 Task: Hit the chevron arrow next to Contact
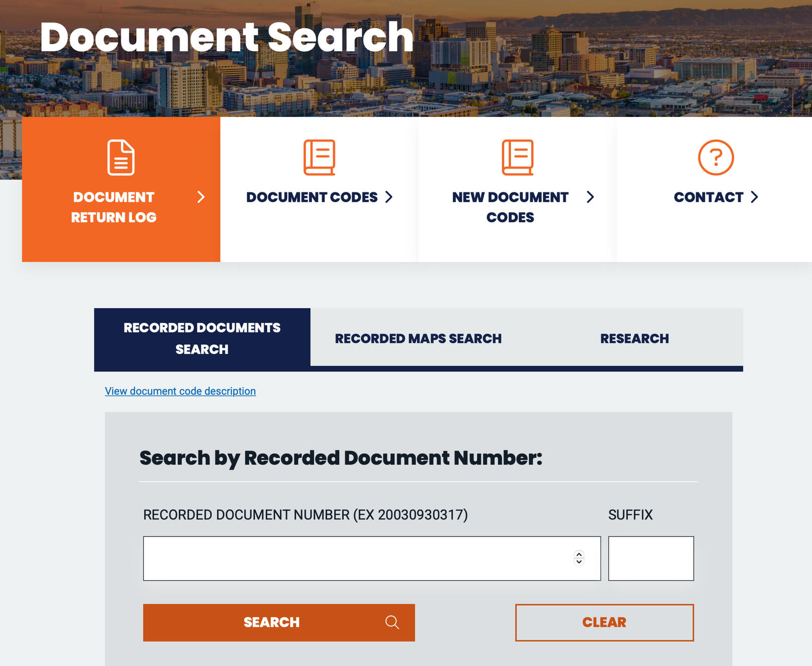pyautogui.click(x=754, y=197)
